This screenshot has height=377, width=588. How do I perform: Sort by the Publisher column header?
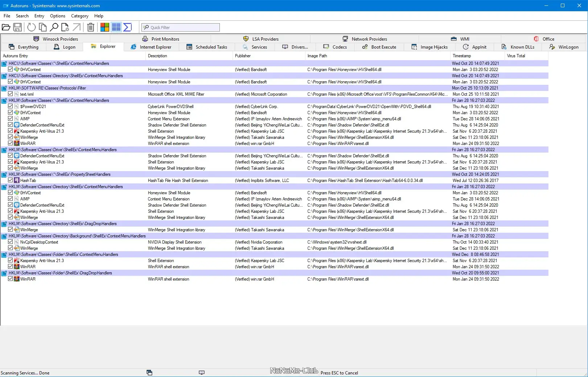[x=269, y=56]
